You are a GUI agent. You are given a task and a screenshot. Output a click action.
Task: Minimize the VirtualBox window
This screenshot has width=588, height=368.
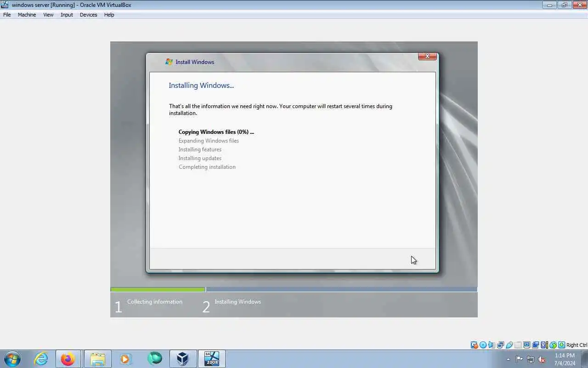tap(549, 5)
